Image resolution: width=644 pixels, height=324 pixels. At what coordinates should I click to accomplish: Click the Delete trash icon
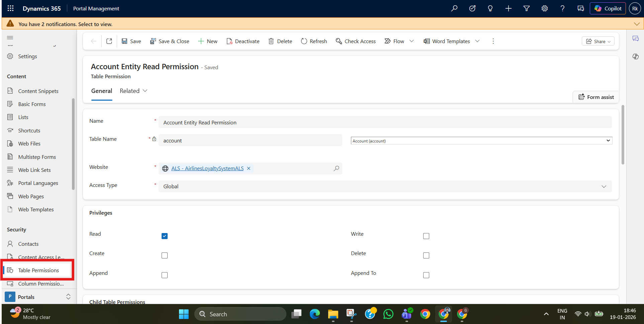point(271,41)
